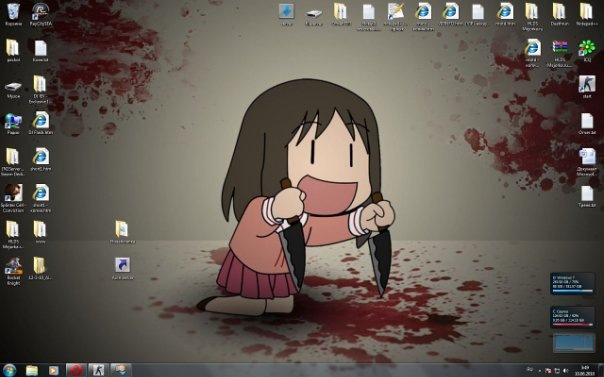Image resolution: width=604 pixels, height=377 pixels.
Task: Select the Steam Dedicated Server folder
Action: [x=13, y=162]
